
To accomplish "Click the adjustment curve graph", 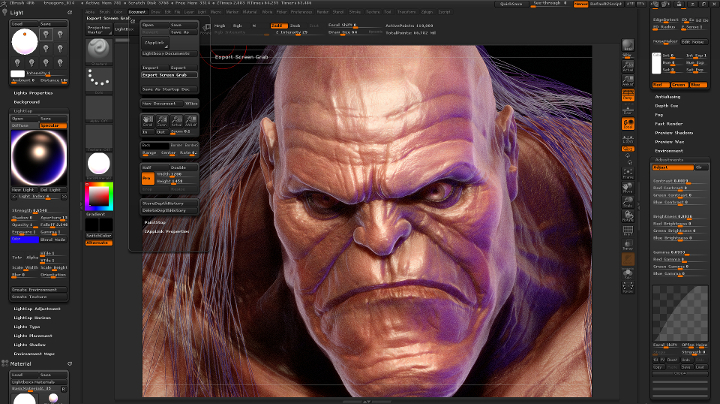I will coord(680,314).
